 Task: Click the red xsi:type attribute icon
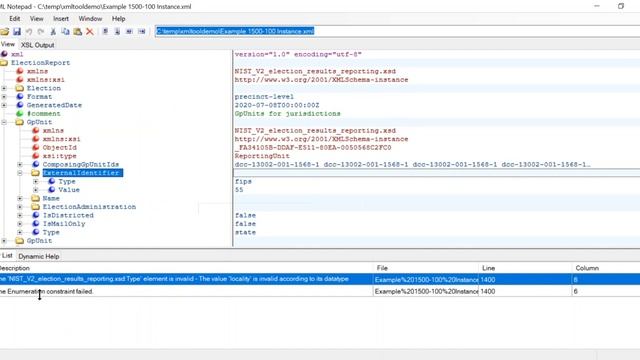click(x=36, y=156)
